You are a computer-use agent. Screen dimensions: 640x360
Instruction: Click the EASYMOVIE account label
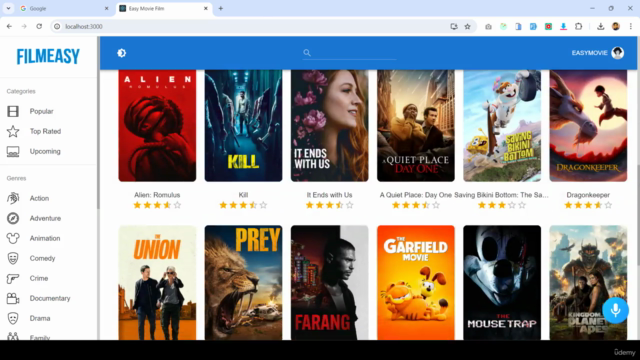(589, 53)
